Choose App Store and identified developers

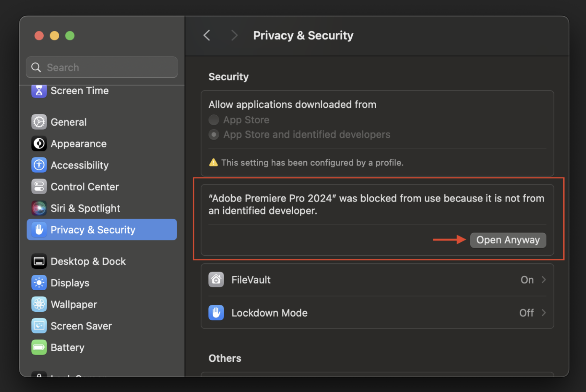[x=214, y=134]
